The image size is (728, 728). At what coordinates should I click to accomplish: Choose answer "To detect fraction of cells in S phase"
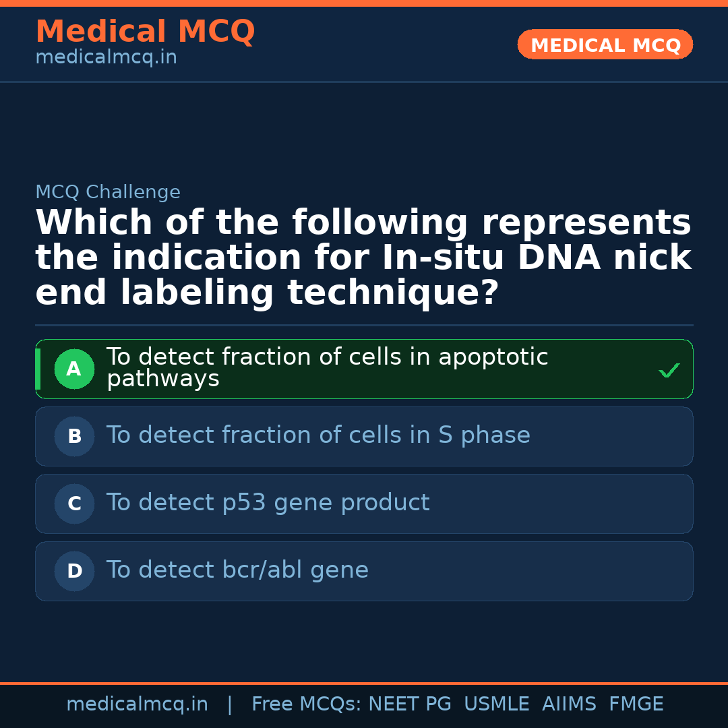318,435
